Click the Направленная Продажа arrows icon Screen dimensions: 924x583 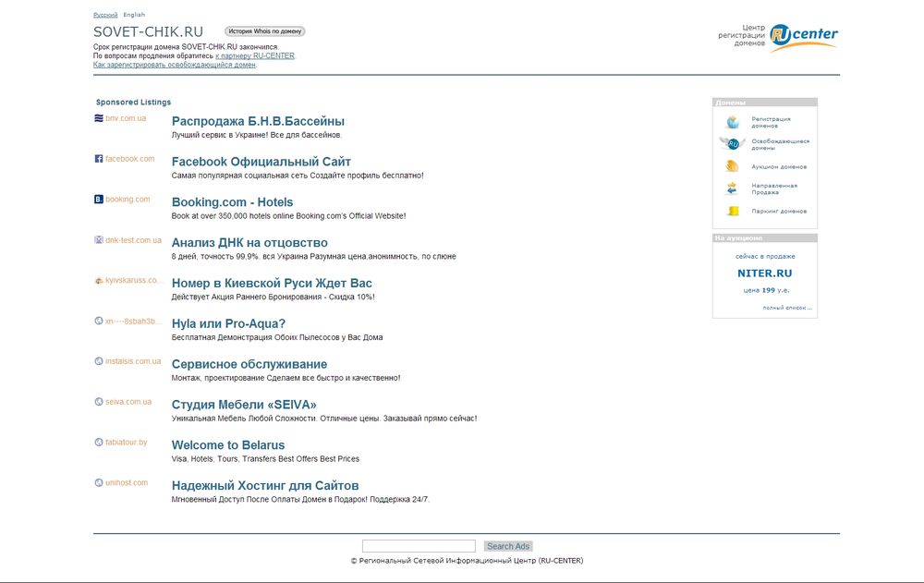coord(732,188)
